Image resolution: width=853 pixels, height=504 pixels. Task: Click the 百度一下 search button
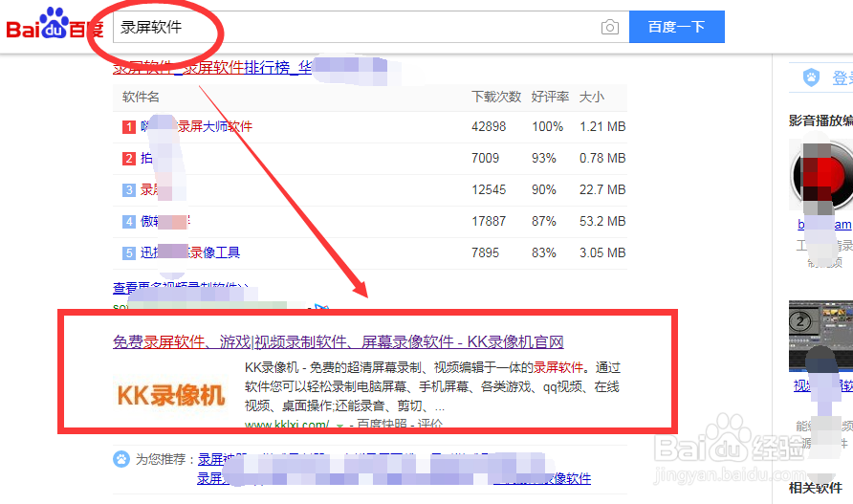(x=677, y=27)
